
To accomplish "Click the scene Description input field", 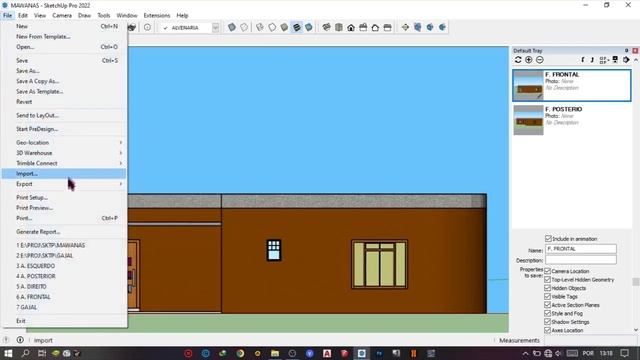I will (581, 260).
